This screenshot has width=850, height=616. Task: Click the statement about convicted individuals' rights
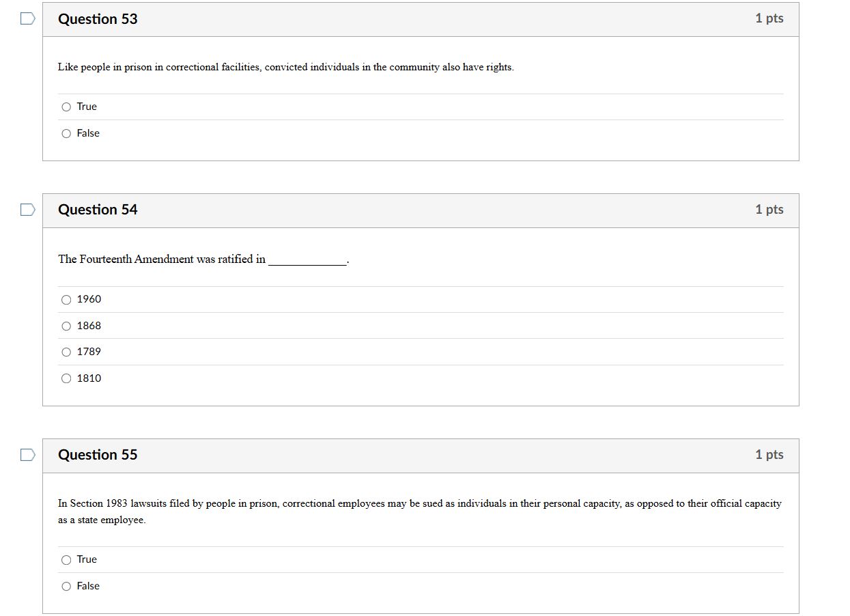pyautogui.click(x=285, y=67)
